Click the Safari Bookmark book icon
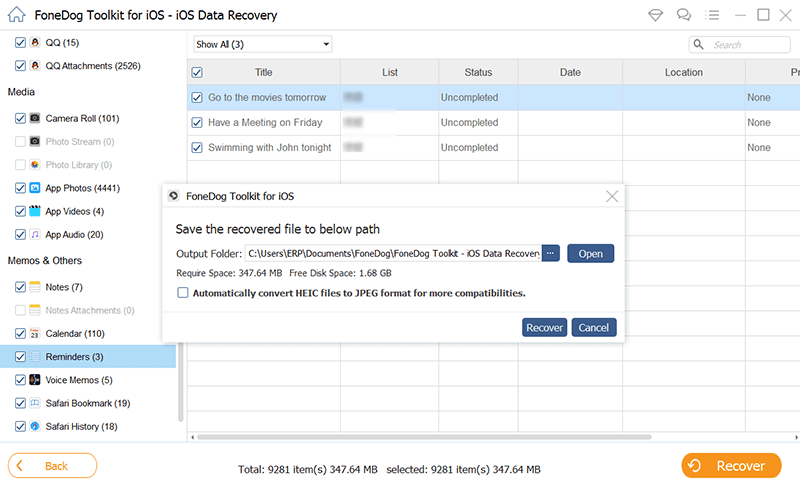This screenshot has width=800, height=489. tap(35, 403)
